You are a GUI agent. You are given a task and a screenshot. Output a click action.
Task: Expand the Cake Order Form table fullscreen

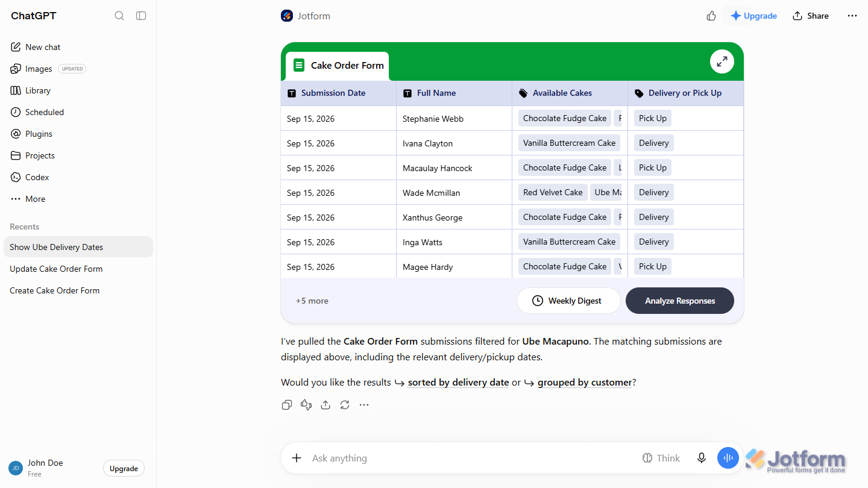[x=722, y=61]
